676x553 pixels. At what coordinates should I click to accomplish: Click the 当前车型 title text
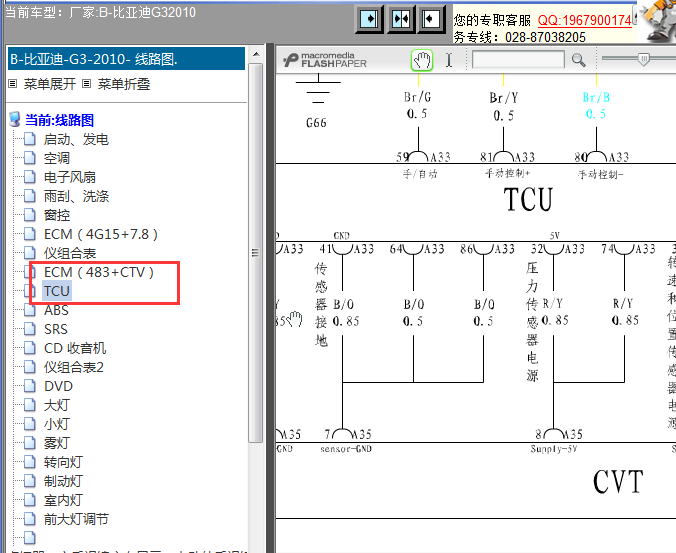(100, 12)
